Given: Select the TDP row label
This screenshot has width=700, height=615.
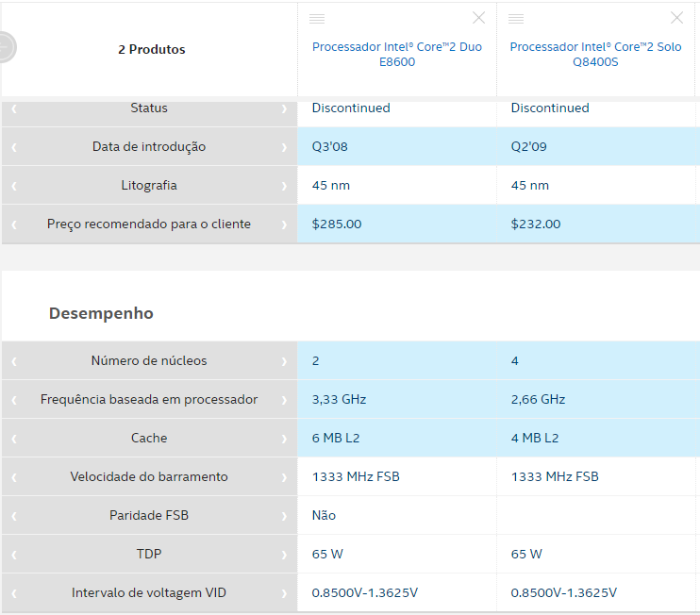Looking at the screenshot, I should tap(149, 554).
